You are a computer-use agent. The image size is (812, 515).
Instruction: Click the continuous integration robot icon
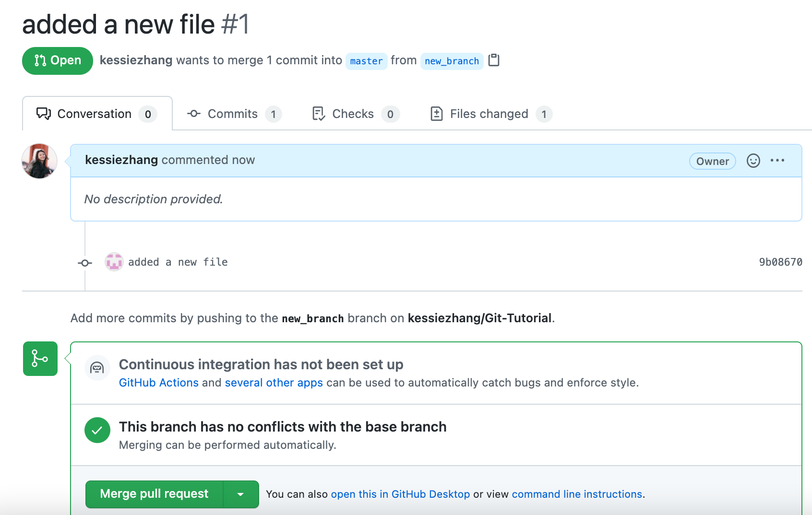click(x=97, y=368)
